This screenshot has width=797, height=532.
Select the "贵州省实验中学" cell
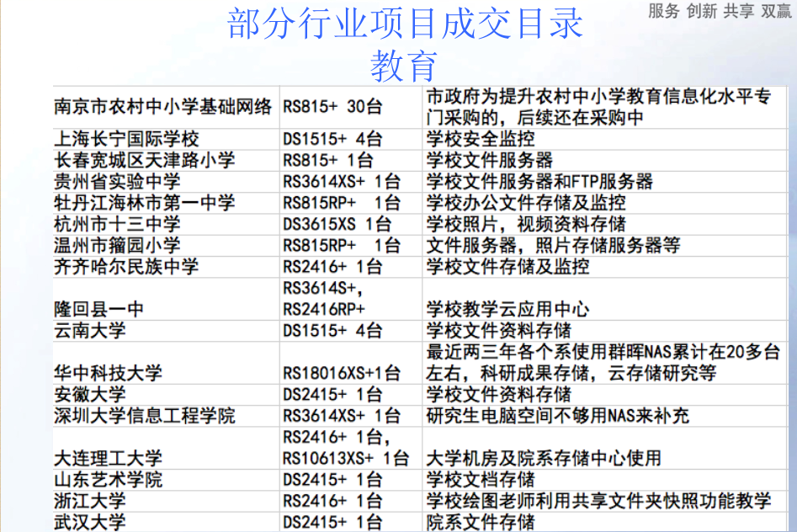tap(117, 181)
